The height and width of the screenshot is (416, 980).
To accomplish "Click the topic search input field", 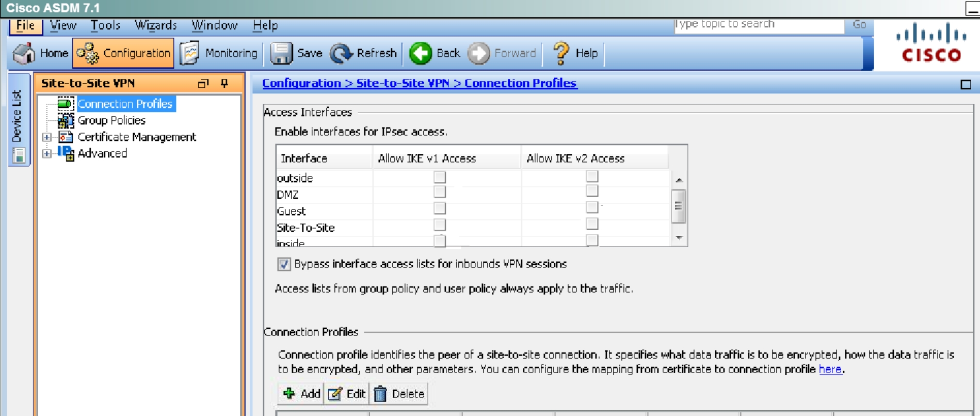I will coord(759,24).
